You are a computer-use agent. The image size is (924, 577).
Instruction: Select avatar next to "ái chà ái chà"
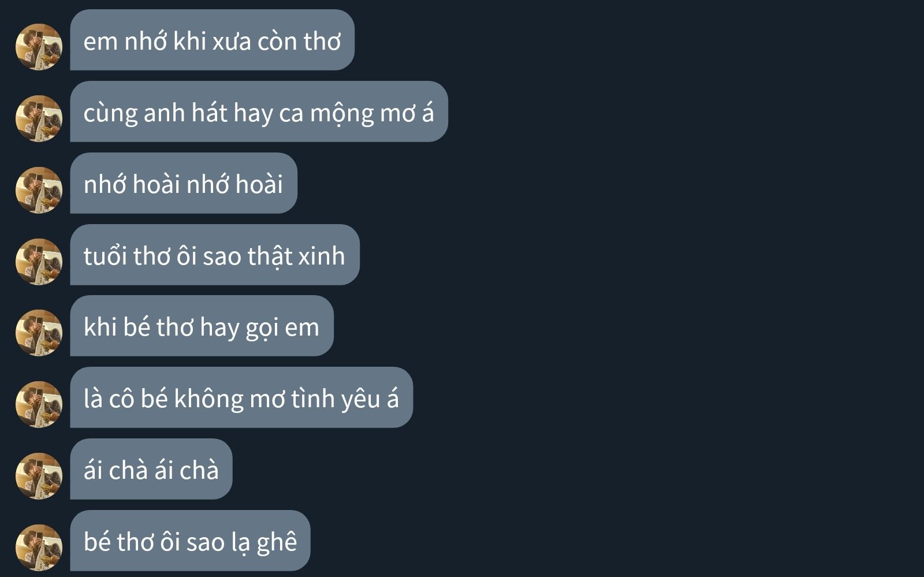39,476
